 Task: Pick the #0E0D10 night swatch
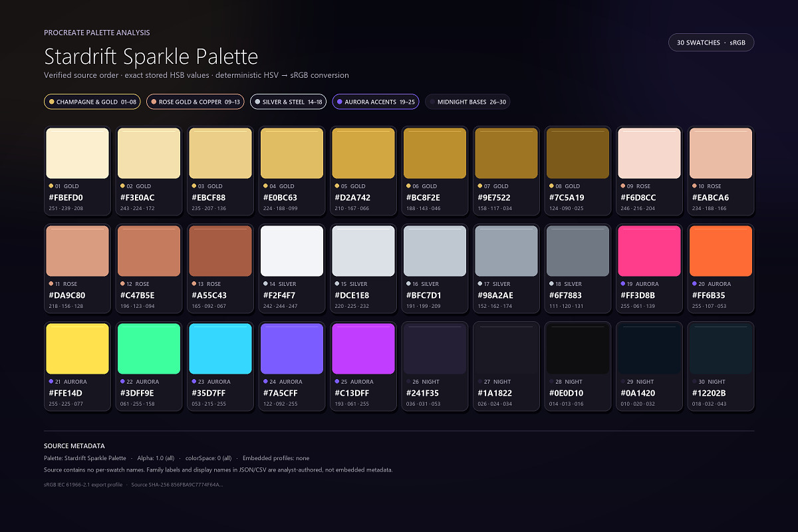click(578, 348)
